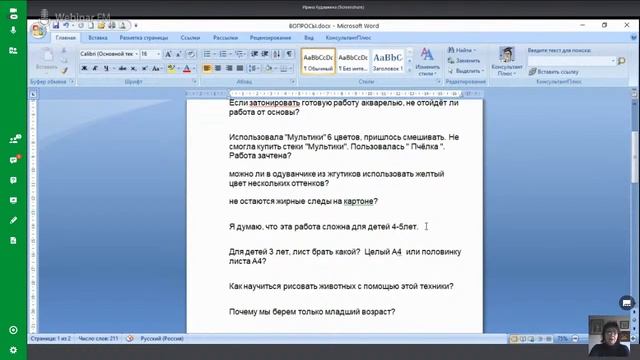
Task: Start a numbered list
Action: click(223, 54)
